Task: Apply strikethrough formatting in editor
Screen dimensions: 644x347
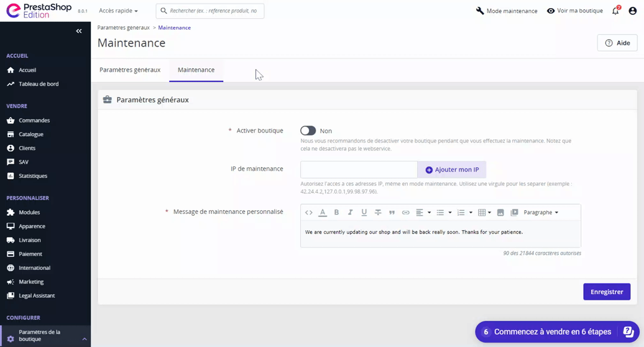Action: (378, 212)
